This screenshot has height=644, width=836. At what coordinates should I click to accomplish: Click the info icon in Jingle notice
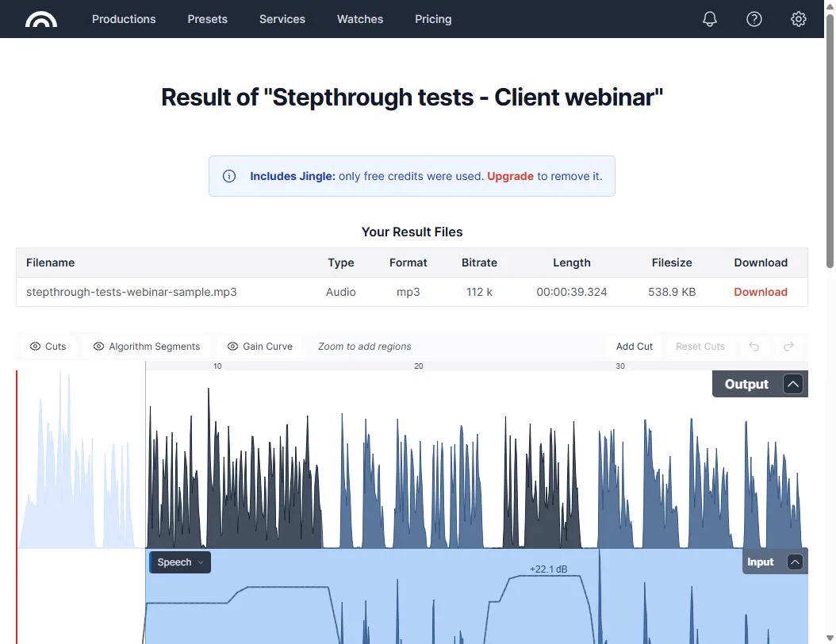coord(229,176)
